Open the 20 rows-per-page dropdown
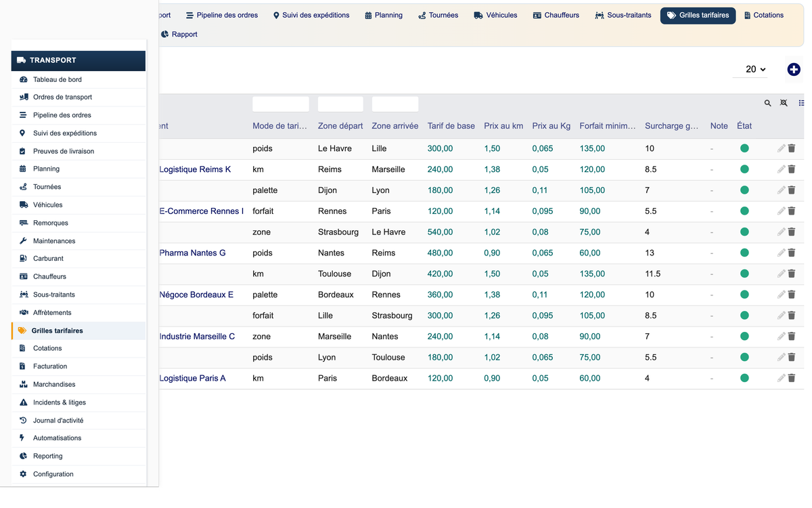The width and height of the screenshot is (812, 508). 750,69
